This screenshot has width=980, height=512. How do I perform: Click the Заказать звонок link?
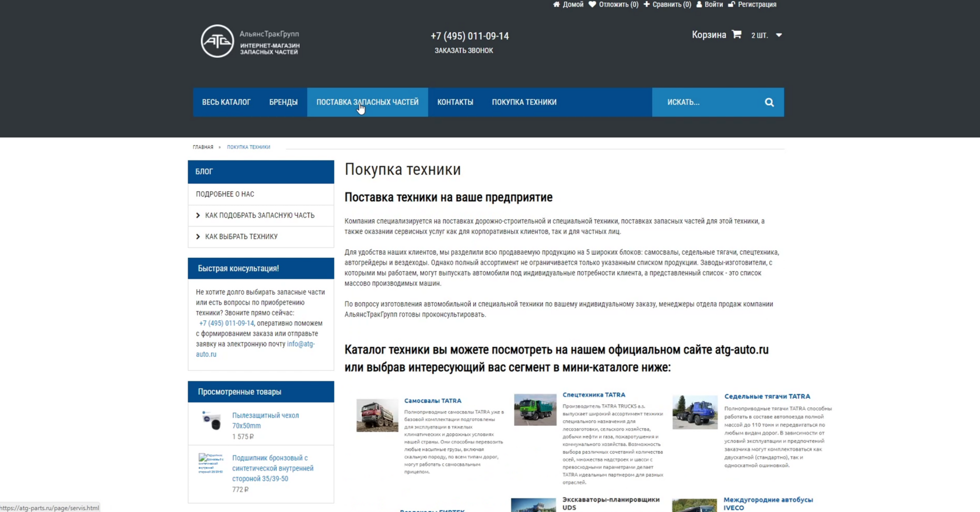coord(464,51)
